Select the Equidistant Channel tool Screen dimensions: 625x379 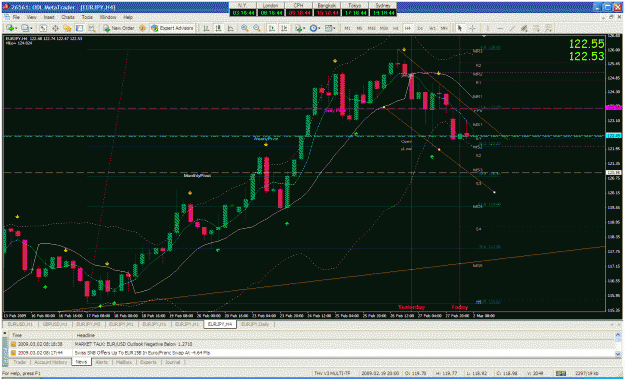click(x=524, y=28)
